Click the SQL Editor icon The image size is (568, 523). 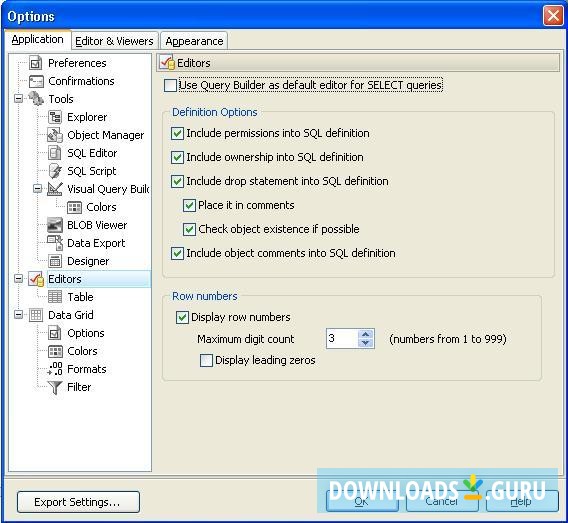click(55, 153)
